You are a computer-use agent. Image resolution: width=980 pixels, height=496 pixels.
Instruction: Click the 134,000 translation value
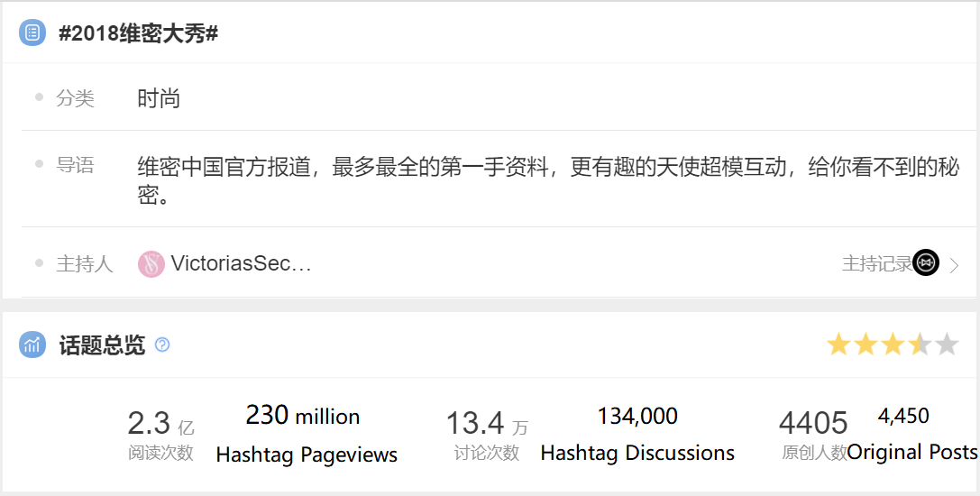637,416
